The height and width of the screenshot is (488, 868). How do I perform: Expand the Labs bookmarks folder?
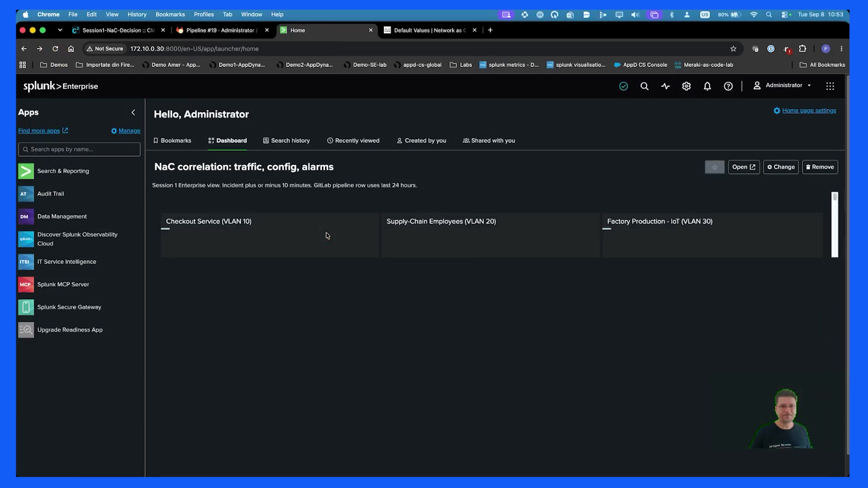click(x=461, y=65)
